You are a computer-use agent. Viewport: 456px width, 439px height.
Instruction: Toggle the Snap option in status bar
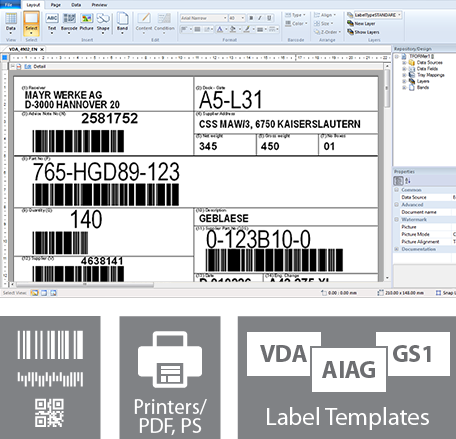click(x=445, y=293)
